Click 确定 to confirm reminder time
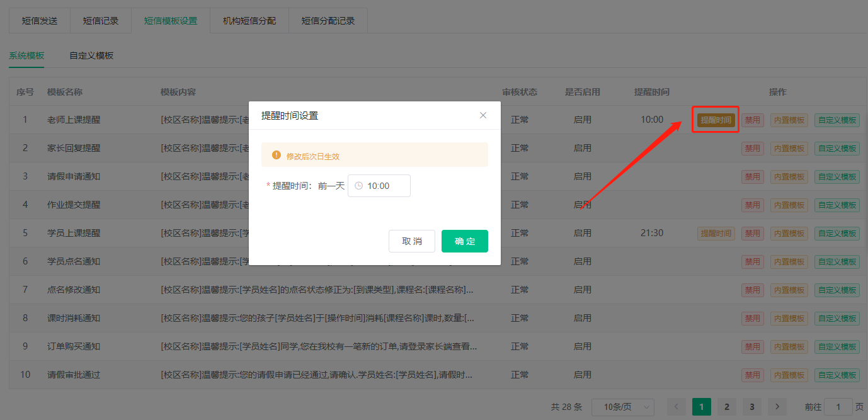The height and width of the screenshot is (420, 868). (x=465, y=241)
